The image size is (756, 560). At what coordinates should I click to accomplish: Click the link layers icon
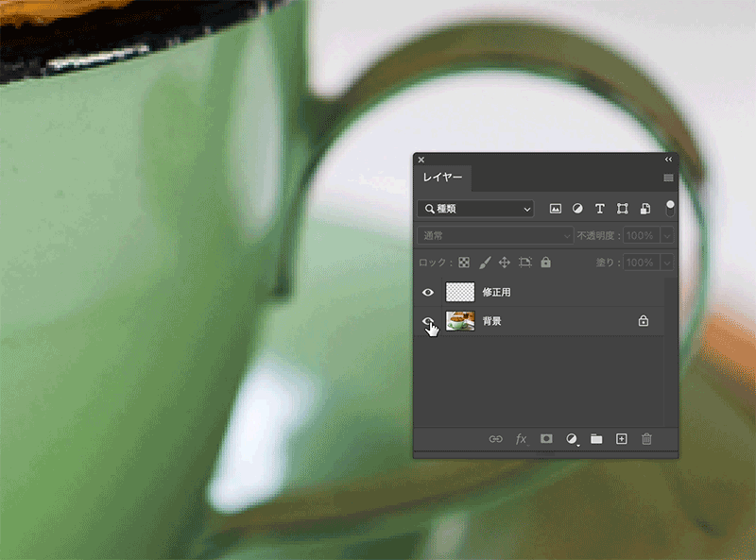(x=495, y=439)
